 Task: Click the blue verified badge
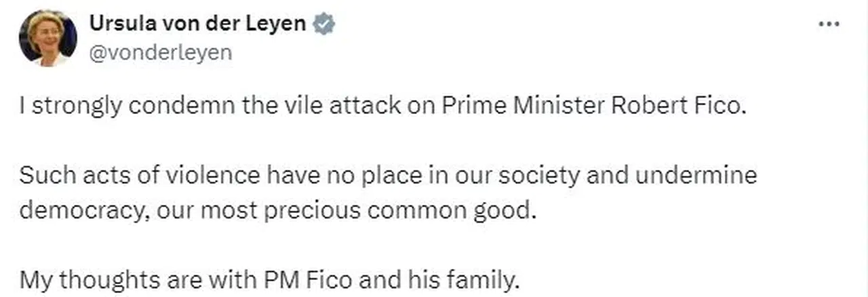(x=323, y=24)
